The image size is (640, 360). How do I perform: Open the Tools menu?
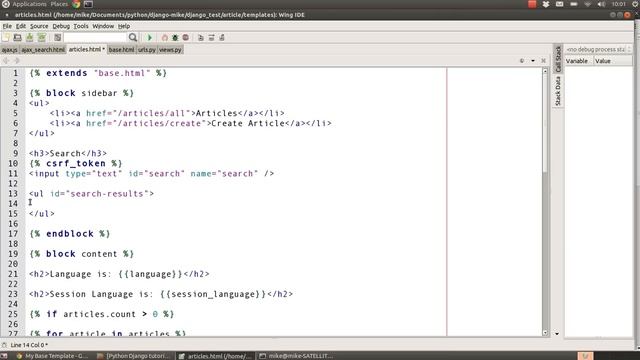81,26
